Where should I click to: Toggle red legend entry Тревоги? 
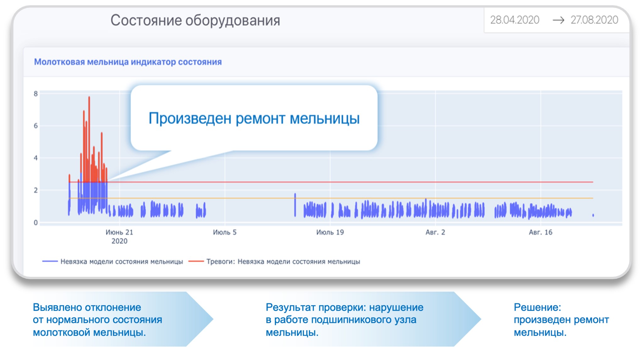tap(283, 261)
